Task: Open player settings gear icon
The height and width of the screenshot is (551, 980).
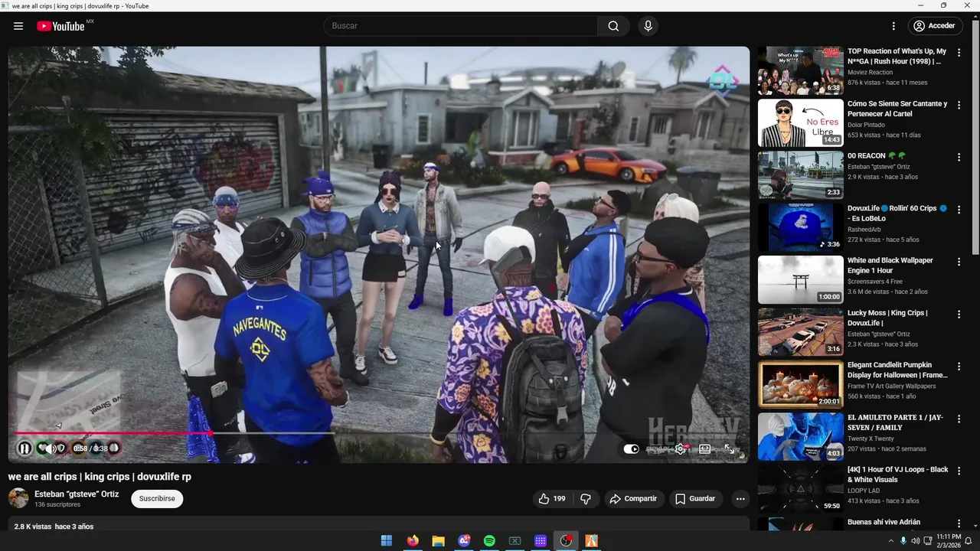Action: point(680,449)
